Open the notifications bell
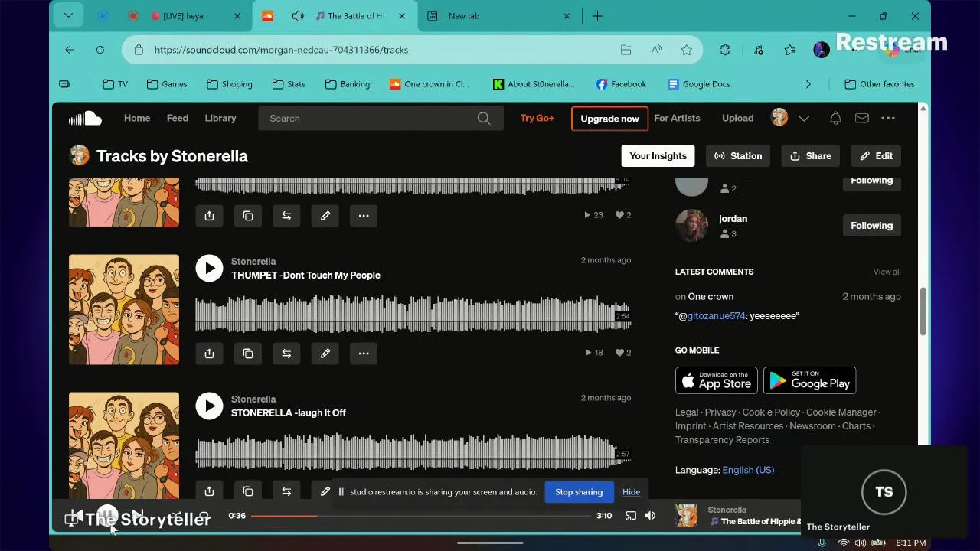 click(835, 118)
